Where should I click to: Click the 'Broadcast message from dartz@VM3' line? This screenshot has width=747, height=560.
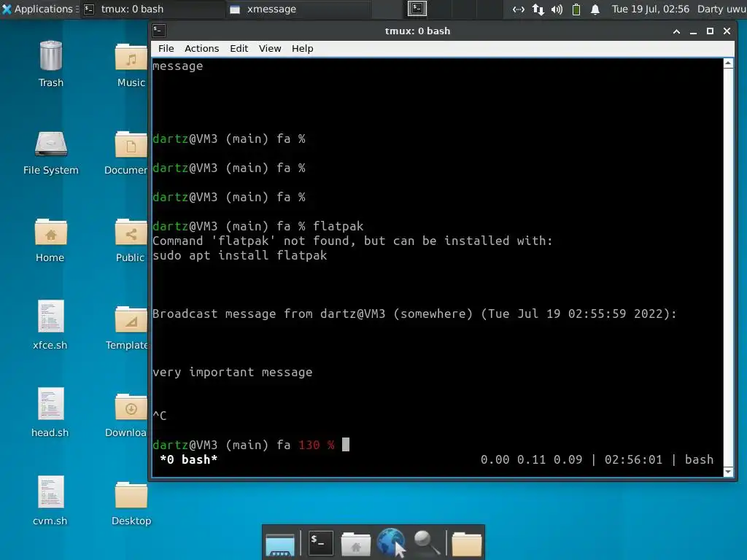(x=414, y=314)
